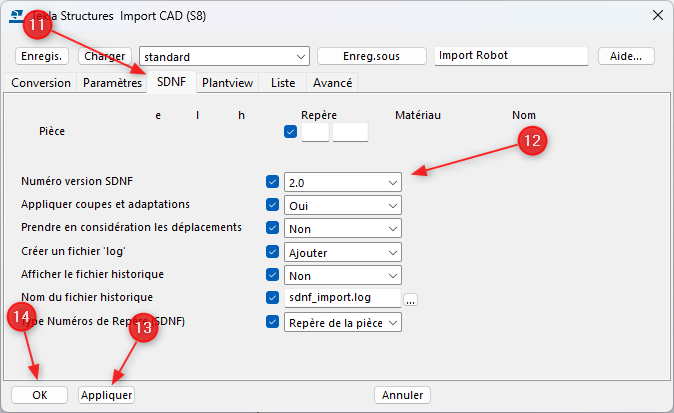The height and width of the screenshot is (413, 674).
Task: Switch to the Conversion tab
Action: (x=41, y=83)
